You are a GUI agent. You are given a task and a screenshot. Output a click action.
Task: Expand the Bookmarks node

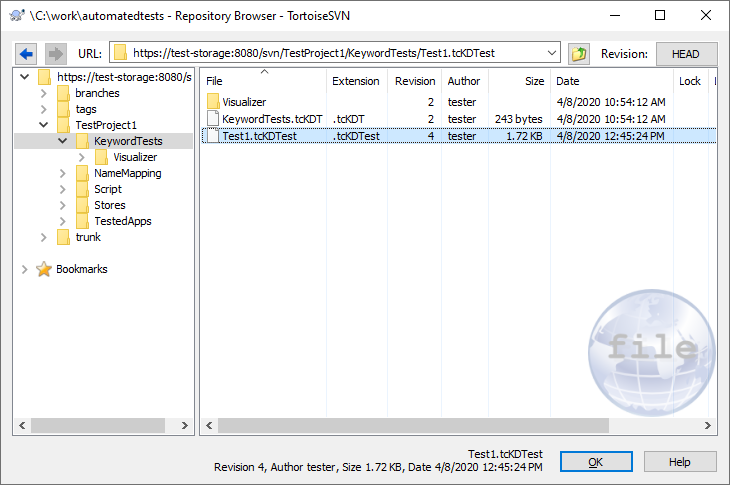(x=25, y=269)
